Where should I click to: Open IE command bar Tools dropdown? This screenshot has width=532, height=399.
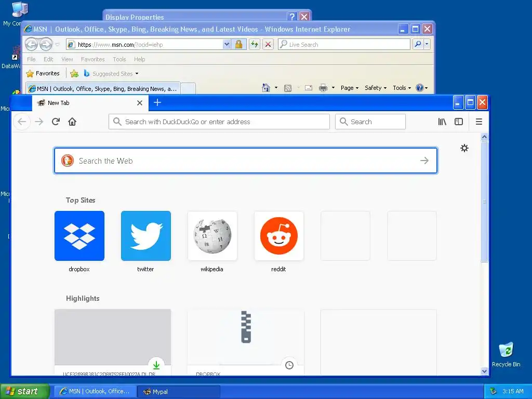coord(402,88)
